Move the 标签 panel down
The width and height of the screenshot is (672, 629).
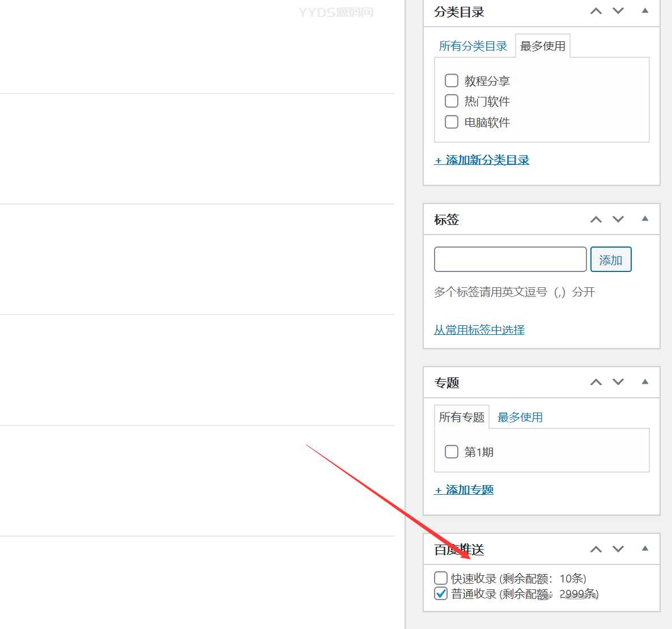[618, 219]
